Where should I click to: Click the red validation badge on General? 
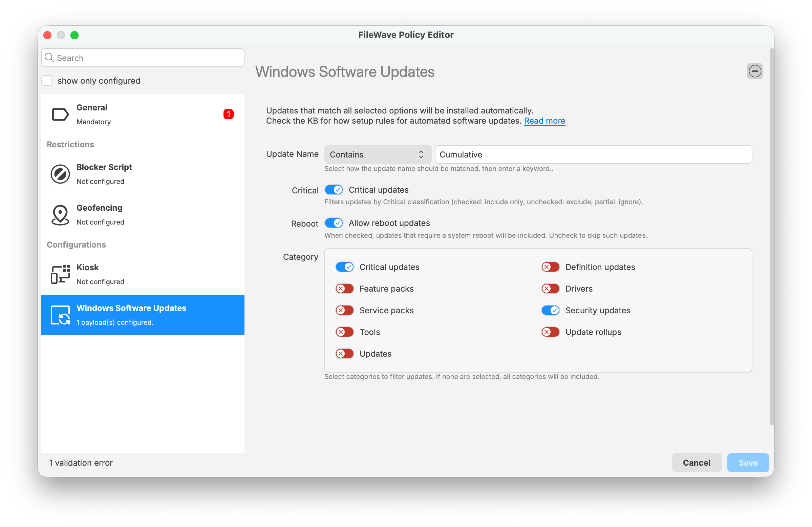click(228, 114)
